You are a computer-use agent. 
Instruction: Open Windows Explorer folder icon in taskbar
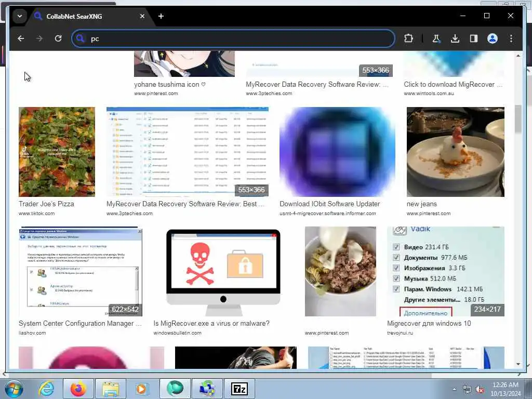pos(111,389)
